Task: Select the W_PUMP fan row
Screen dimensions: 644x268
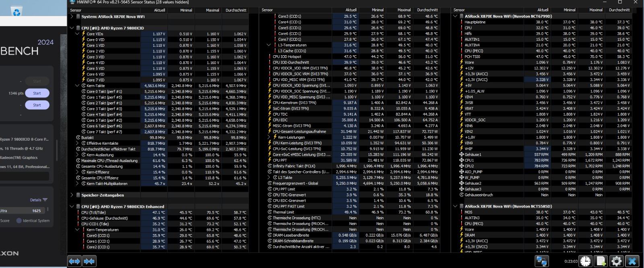Action: (x=545, y=177)
